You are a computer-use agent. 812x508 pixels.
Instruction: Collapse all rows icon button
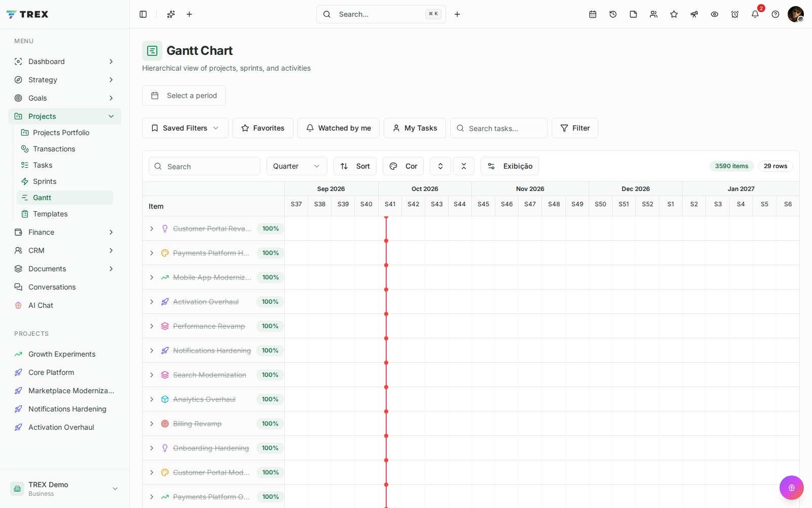[x=464, y=166]
